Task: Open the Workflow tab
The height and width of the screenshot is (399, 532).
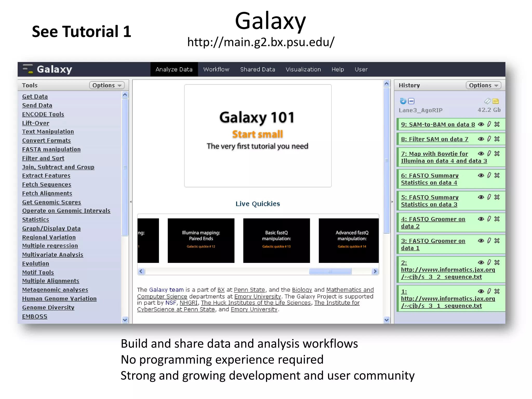Action: tap(216, 69)
